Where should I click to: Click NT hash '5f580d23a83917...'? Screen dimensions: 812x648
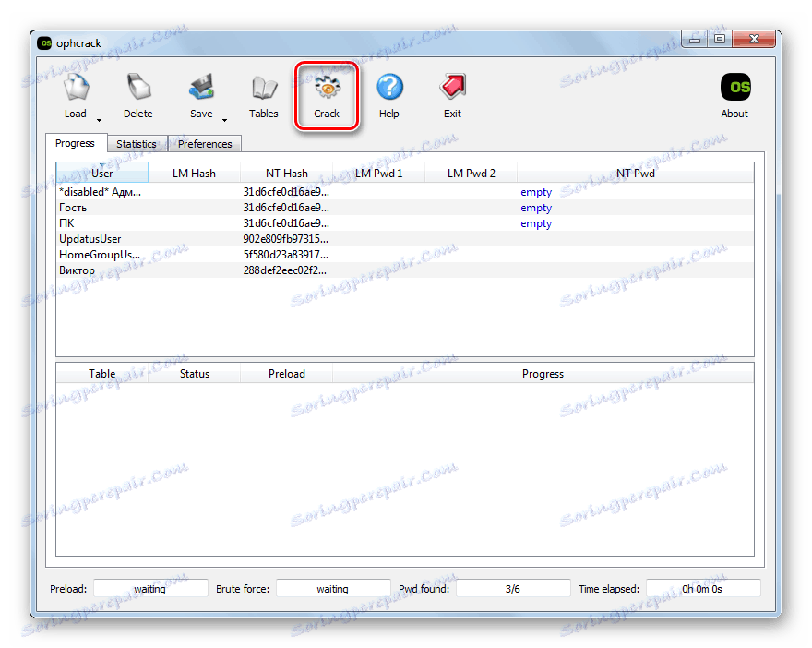pos(286,255)
